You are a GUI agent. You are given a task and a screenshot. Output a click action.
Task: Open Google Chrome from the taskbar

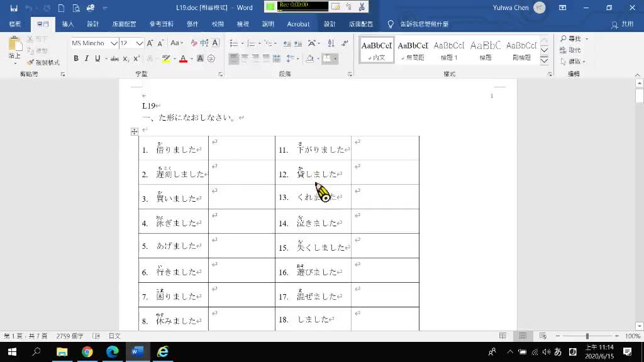click(87, 352)
